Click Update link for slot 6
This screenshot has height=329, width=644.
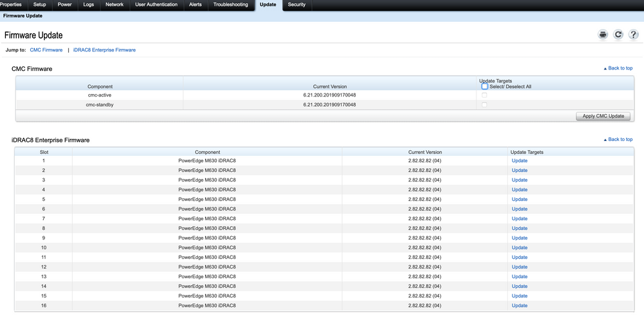click(x=520, y=209)
